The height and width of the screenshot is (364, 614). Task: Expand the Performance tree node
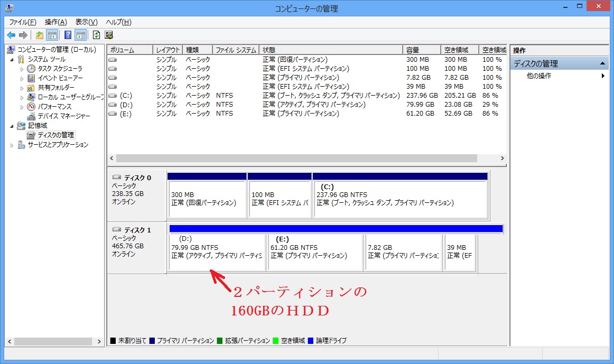point(22,107)
